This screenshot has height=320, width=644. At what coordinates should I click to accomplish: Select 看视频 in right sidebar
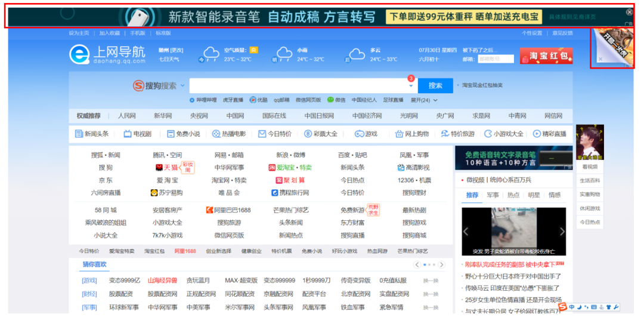click(x=590, y=167)
